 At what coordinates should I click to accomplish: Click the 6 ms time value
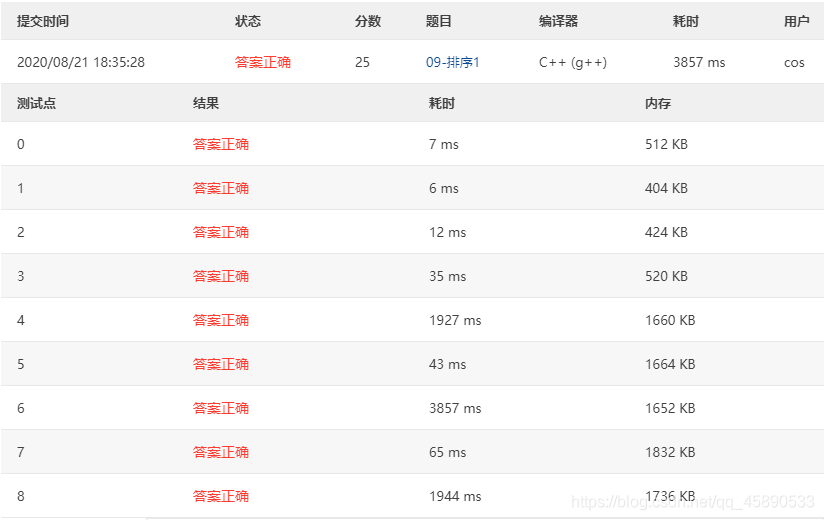pyautogui.click(x=444, y=189)
